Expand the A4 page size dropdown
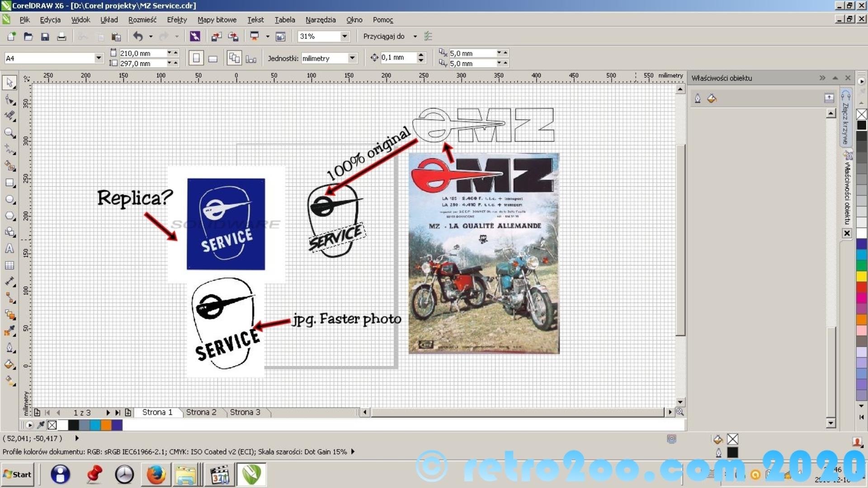The height and width of the screenshot is (488, 868). 99,58
